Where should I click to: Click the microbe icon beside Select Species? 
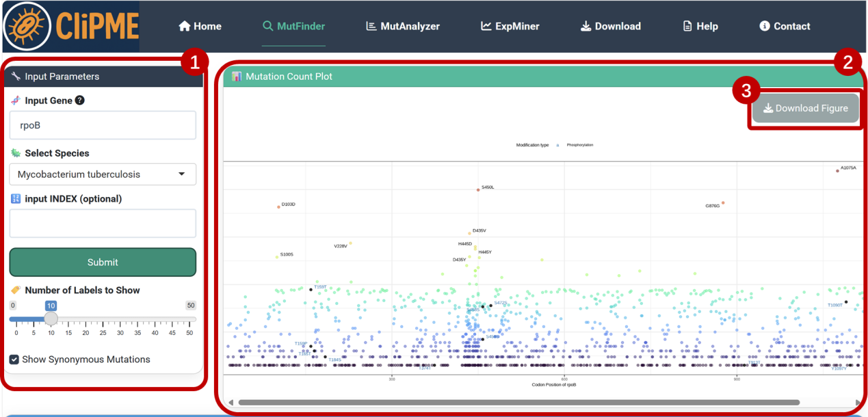[16, 153]
